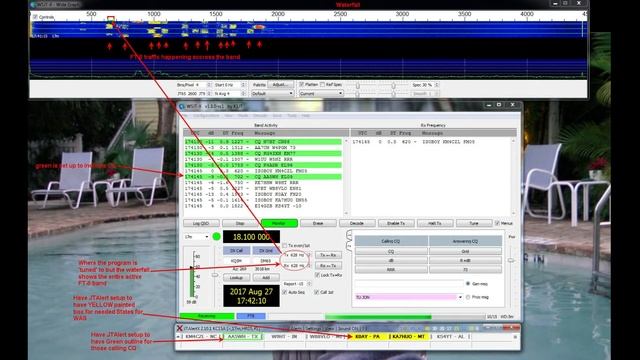The width and height of the screenshot is (640, 360).
Task: Open Alerts menu in JTAlert
Action: (296, 328)
